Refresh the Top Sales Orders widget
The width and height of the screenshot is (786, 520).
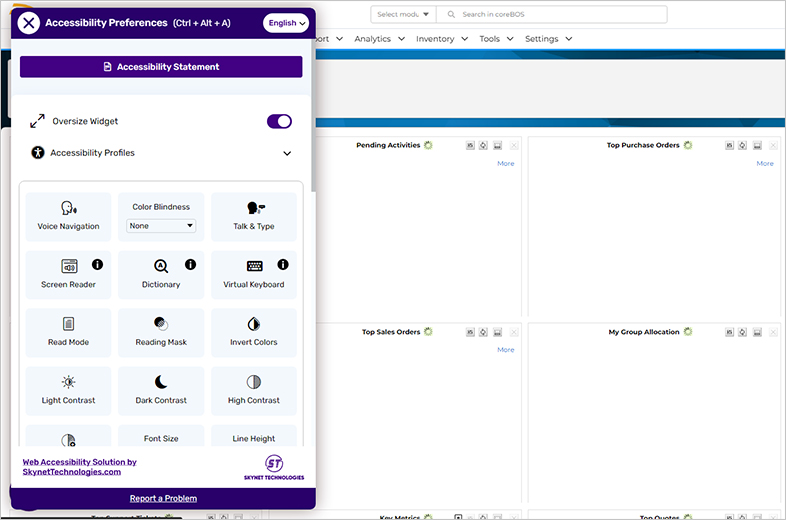pos(483,332)
